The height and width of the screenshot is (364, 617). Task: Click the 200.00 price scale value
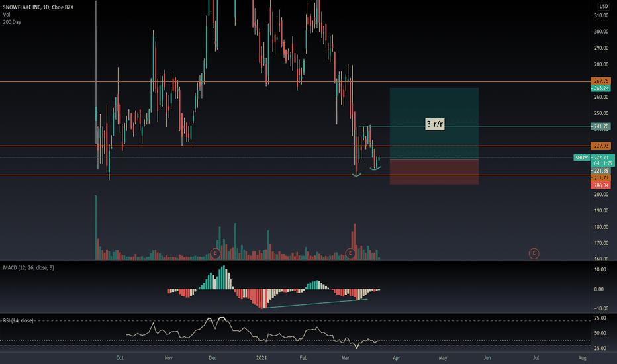point(601,195)
